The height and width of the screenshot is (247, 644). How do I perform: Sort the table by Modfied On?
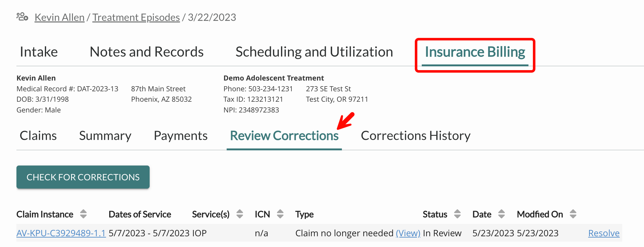(573, 214)
